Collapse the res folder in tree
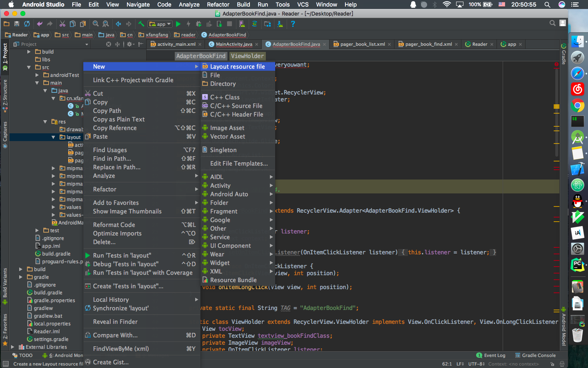588x368 pixels. click(45, 122)
